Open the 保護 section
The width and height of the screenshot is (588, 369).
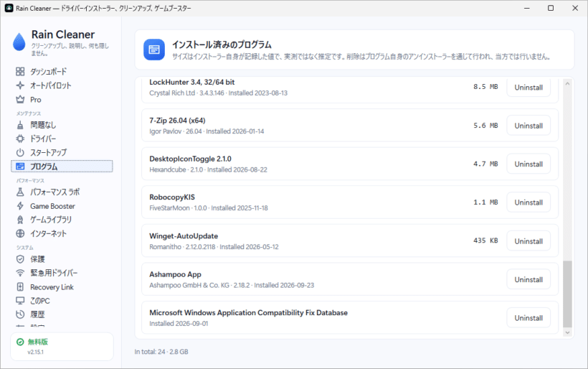[62, 259]
